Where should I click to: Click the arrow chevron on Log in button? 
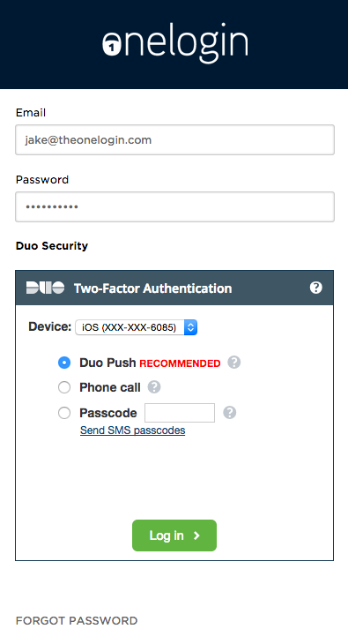(196, 535)
